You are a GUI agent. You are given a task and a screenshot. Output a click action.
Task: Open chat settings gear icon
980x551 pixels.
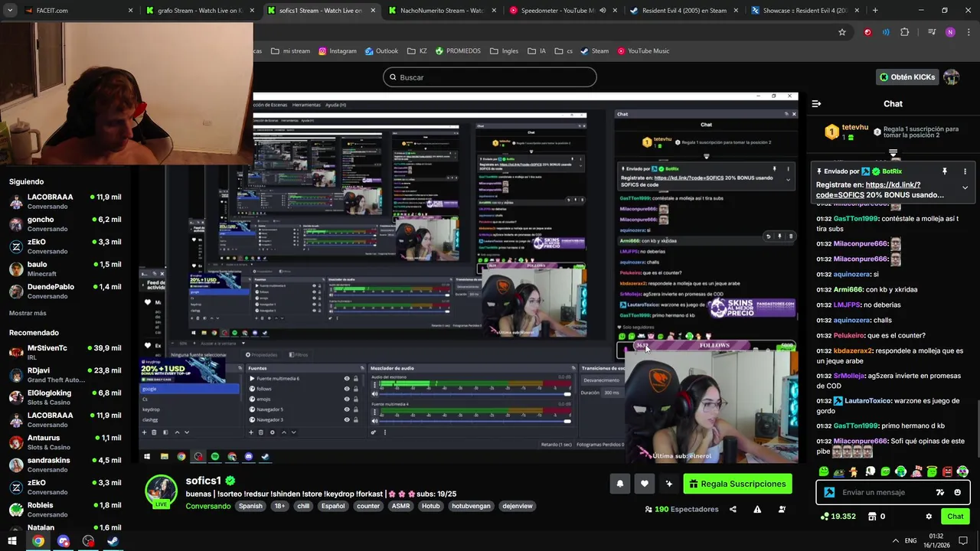929,517
